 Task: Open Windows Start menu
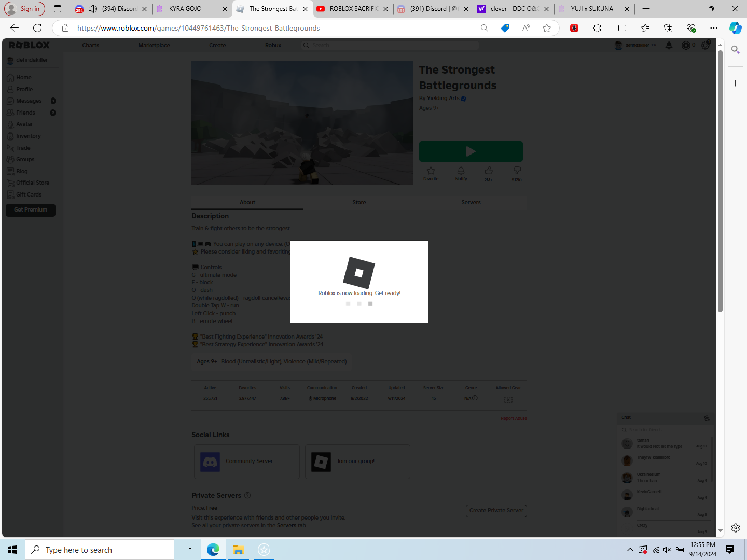pyautogui.click(x=12, y=550)
